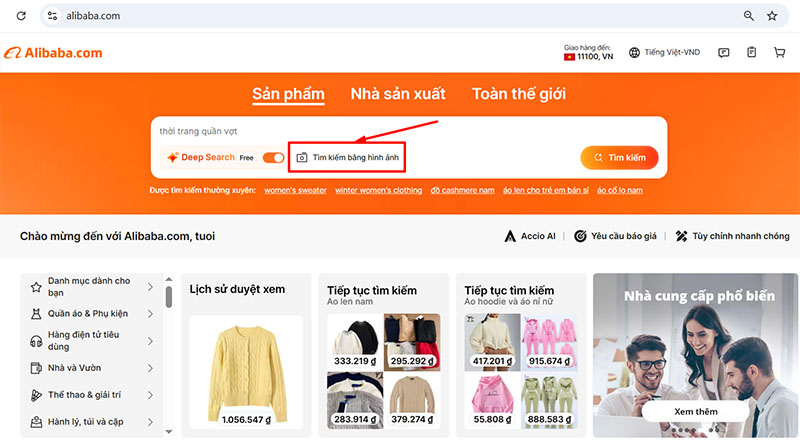The width and height of the screenshot is (800, 443).
Task: Bookmark this page with star icon
Action: click(772, 16)
